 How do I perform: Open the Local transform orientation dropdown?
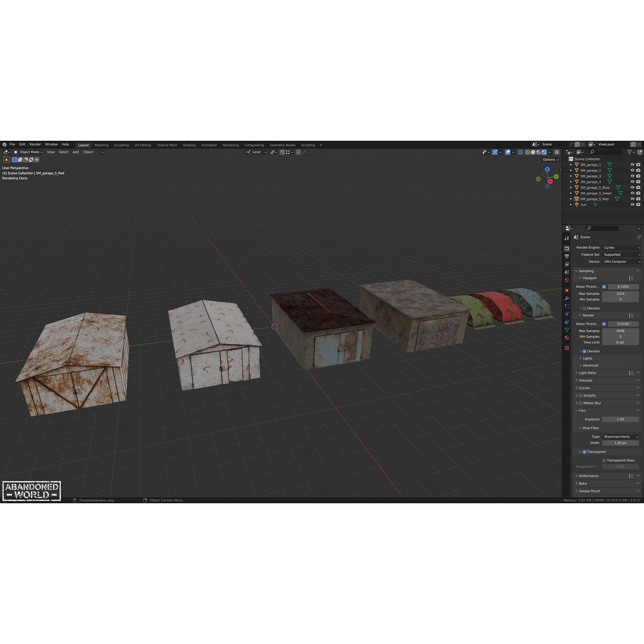tap(256, 152)
